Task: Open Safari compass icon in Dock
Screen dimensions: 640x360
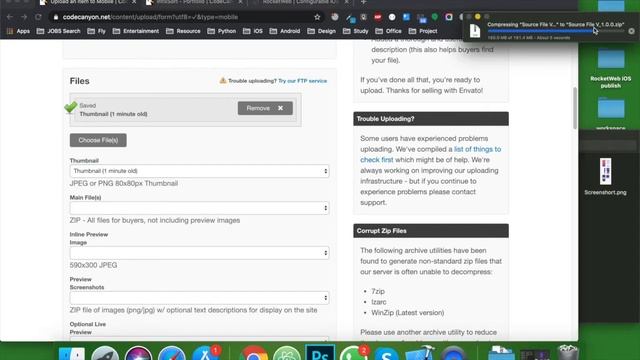Action: pyautogui.click(x=172, y=353)
